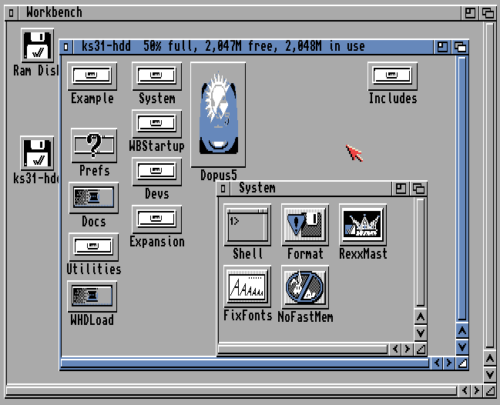Screen dimensions: 500x405
Task: Select the Format tool icon
Action: coord(305,224)
